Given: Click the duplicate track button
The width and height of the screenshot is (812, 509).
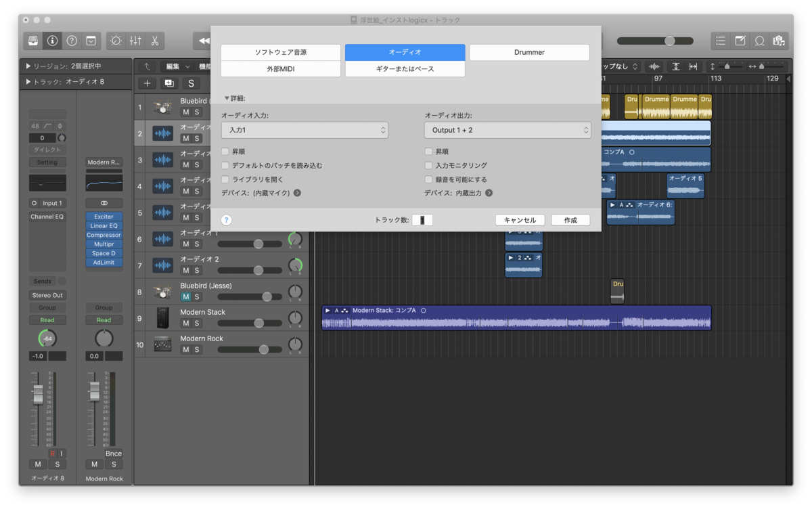Looking at the screenshot, I should point(169,83).
